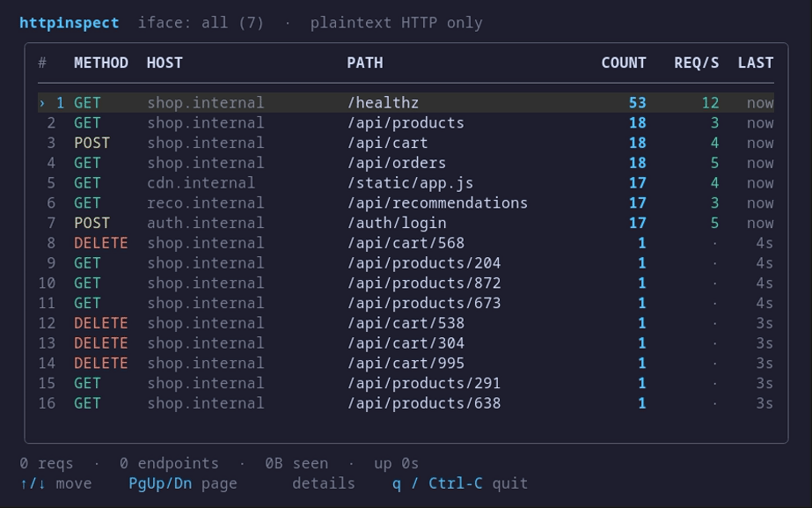Select the /api/orders path
This screenshot has width=812, height=508.
[x=396, y=163]
